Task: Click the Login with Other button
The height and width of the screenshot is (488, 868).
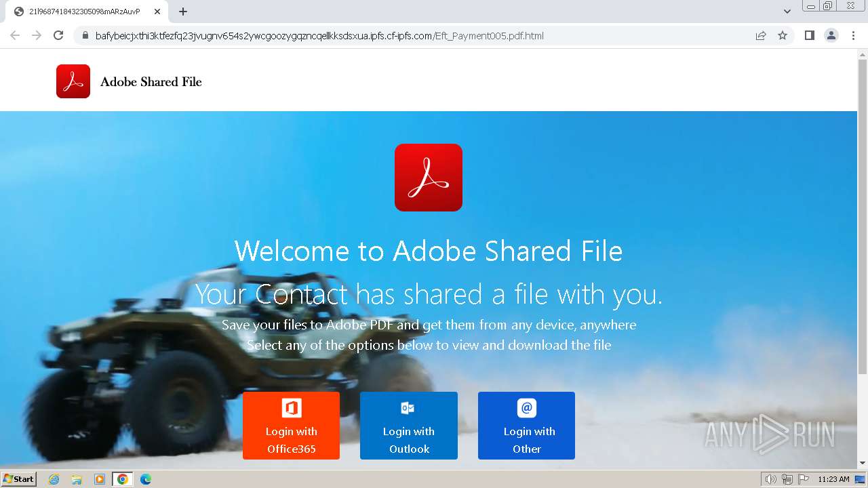Action: click(526, 426)
